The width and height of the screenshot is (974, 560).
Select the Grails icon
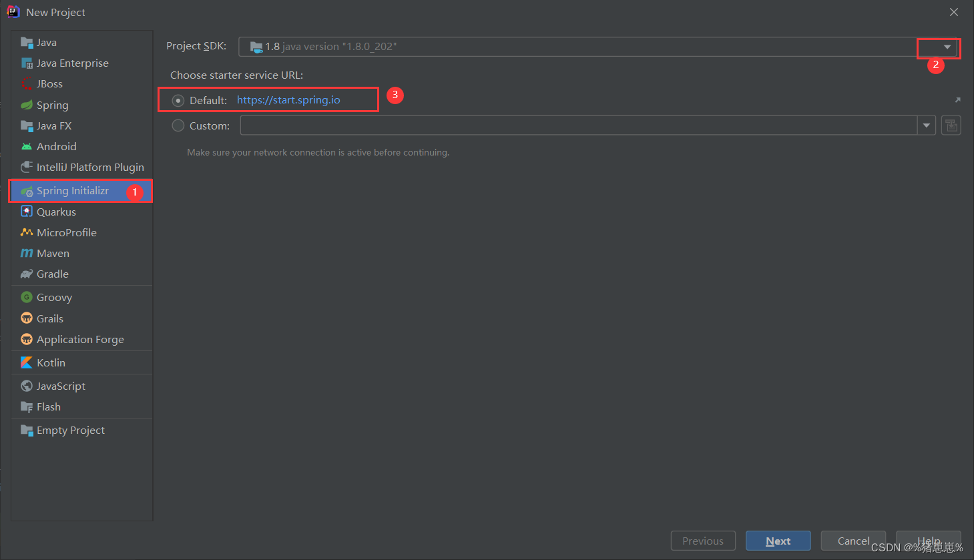click(27, 318)
